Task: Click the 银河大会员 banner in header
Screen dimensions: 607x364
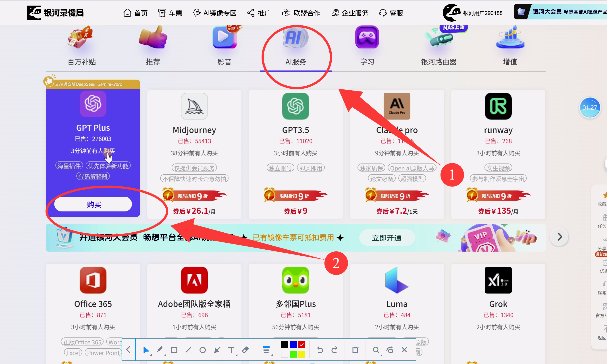Action: [x=560, y=12]
